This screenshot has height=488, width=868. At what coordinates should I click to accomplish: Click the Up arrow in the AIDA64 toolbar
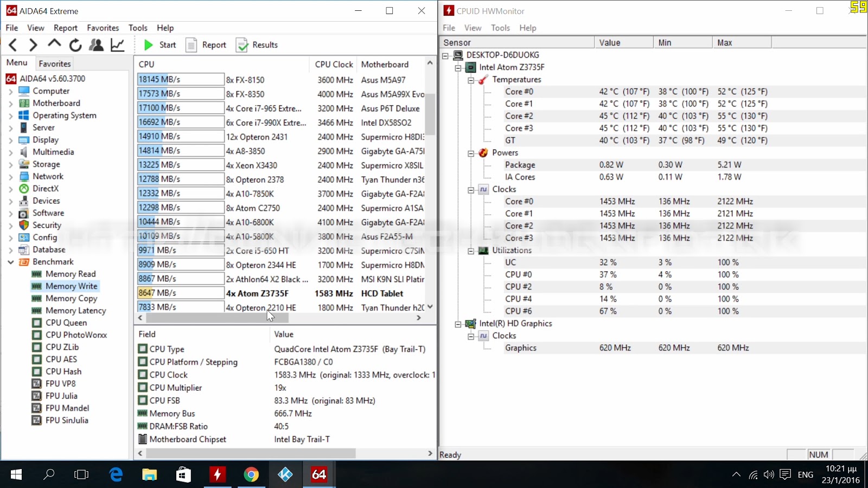[54, 44]
